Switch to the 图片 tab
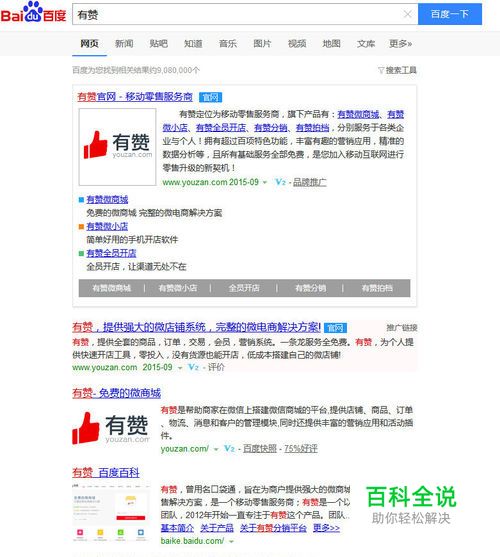 pyautogui.click(x=262, y=44)
